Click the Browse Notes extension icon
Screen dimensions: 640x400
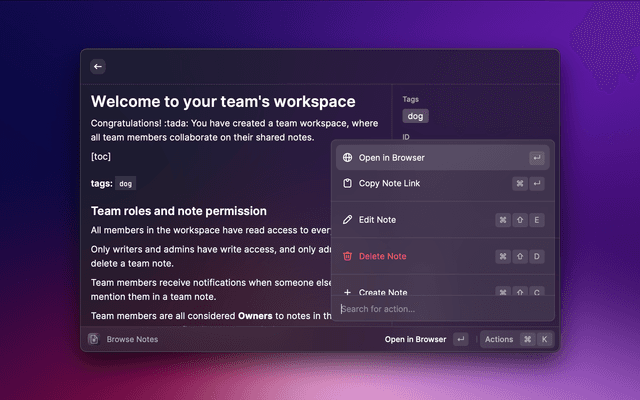pyautogui.click(x=93, y=339)
